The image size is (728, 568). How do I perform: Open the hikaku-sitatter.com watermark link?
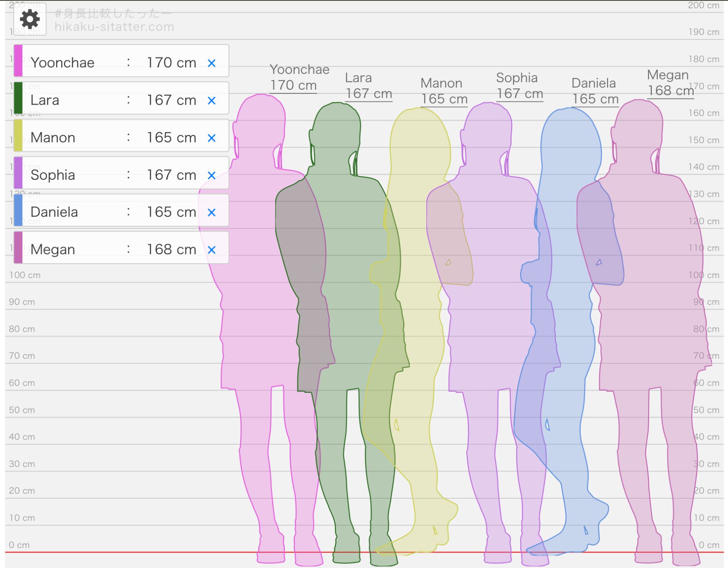click(x=114, y=27)
